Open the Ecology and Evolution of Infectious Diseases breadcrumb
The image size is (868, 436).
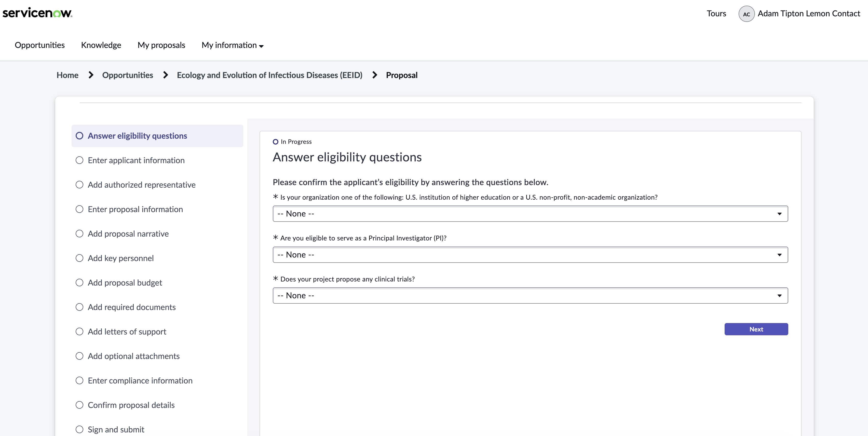tap(269, 75)
